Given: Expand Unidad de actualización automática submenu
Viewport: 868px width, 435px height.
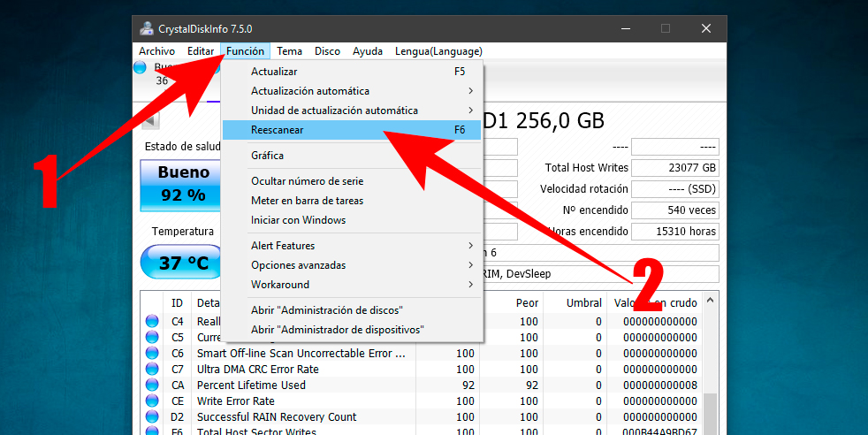Looking at the screenshot, I should point(352,111).
